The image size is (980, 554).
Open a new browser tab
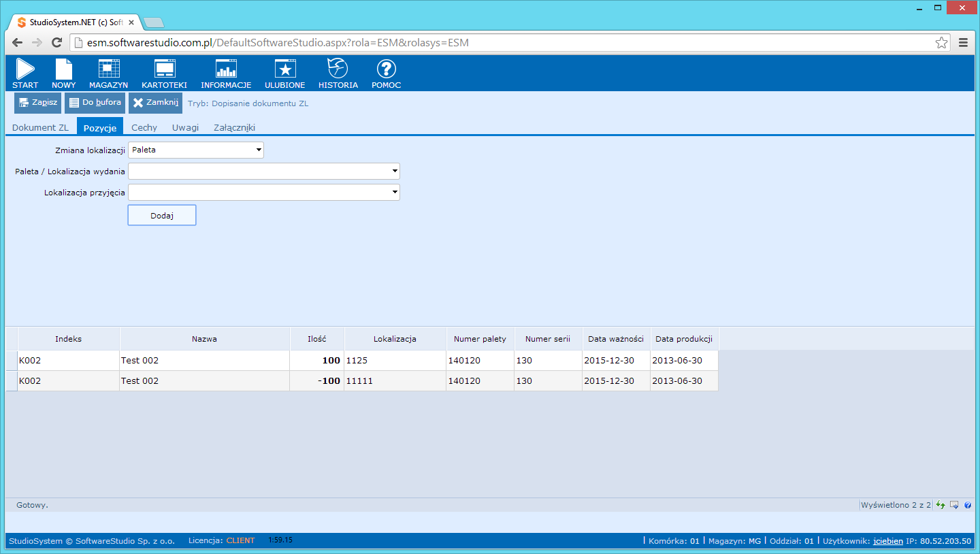point(154,22)
